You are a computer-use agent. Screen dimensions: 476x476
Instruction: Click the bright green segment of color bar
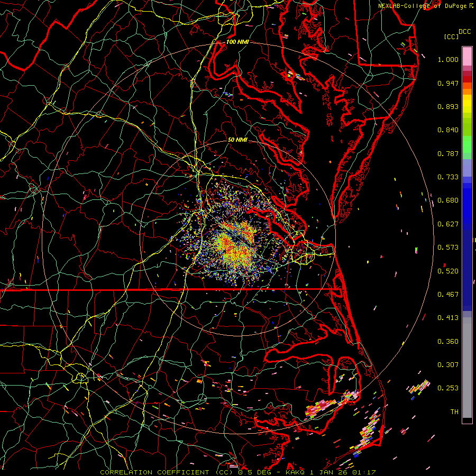point(467,144)
